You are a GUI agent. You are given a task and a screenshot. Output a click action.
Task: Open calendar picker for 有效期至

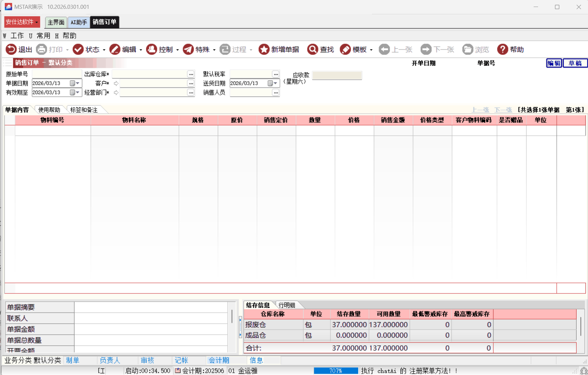72,92
